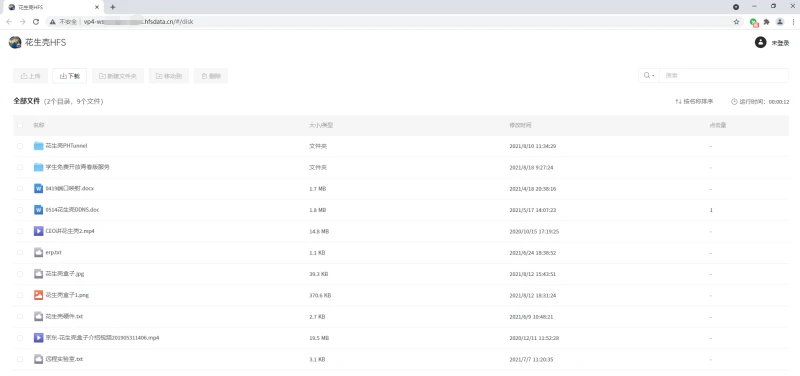Viewport: 800px width, 376px height.
Task: Click the 上传 upload button
Action: click(x=31, y=76)
